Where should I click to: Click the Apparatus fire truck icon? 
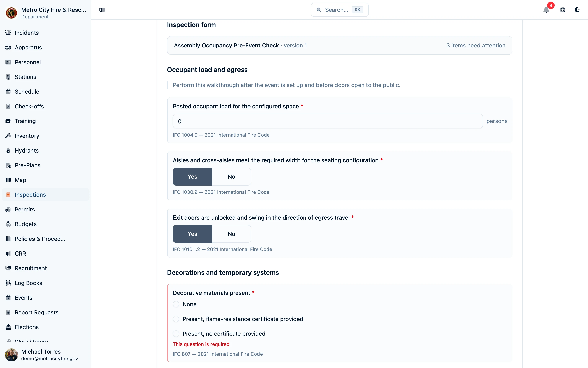[x=8, y=47]
